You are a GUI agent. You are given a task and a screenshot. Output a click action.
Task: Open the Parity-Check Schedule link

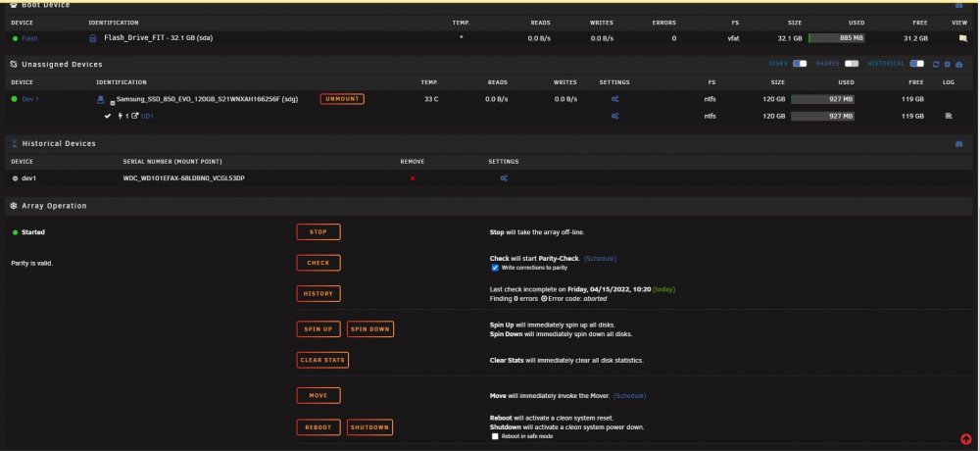click(600, 258)
